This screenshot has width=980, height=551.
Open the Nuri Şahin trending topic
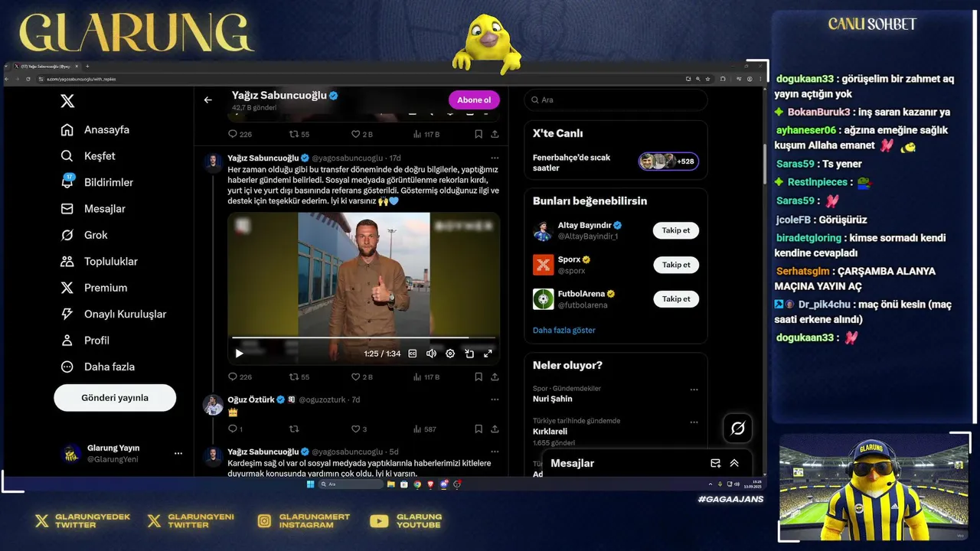tap(553, 399)
